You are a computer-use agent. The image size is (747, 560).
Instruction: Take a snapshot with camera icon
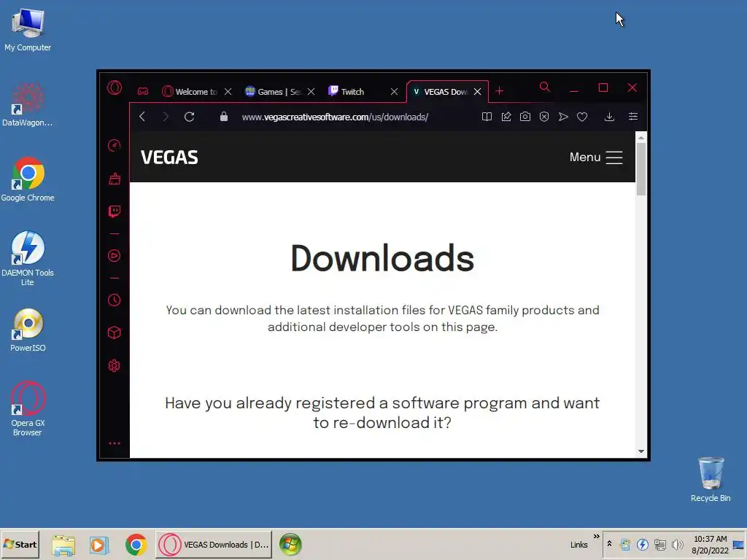tap(525, 117)
